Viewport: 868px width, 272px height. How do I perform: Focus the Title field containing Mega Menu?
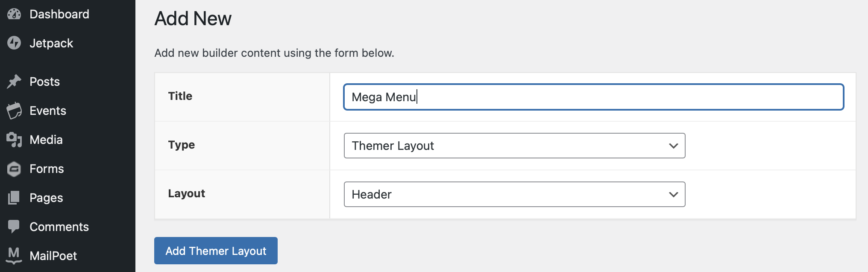pos(593,97)
